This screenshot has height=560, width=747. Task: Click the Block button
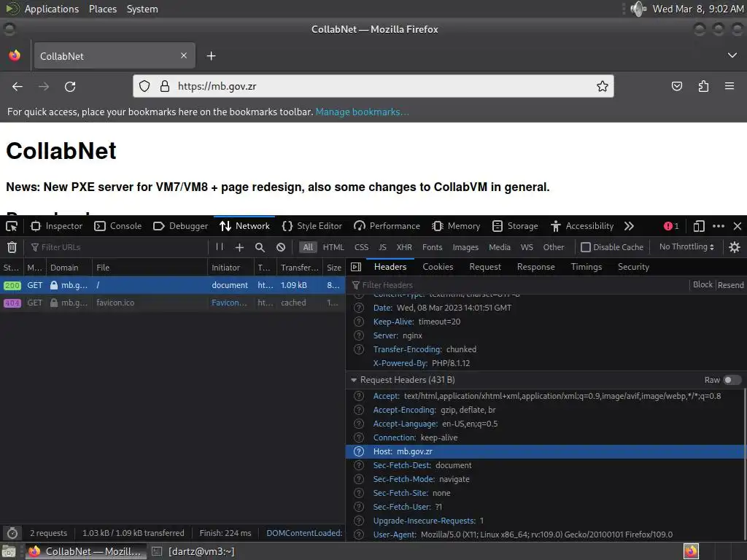click(703, 285)
